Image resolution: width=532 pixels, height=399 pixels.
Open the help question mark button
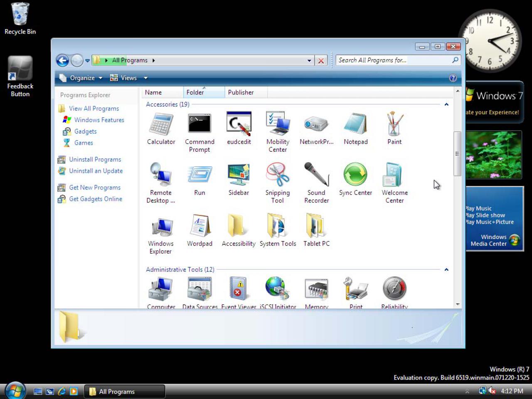[x=453, y=78]
